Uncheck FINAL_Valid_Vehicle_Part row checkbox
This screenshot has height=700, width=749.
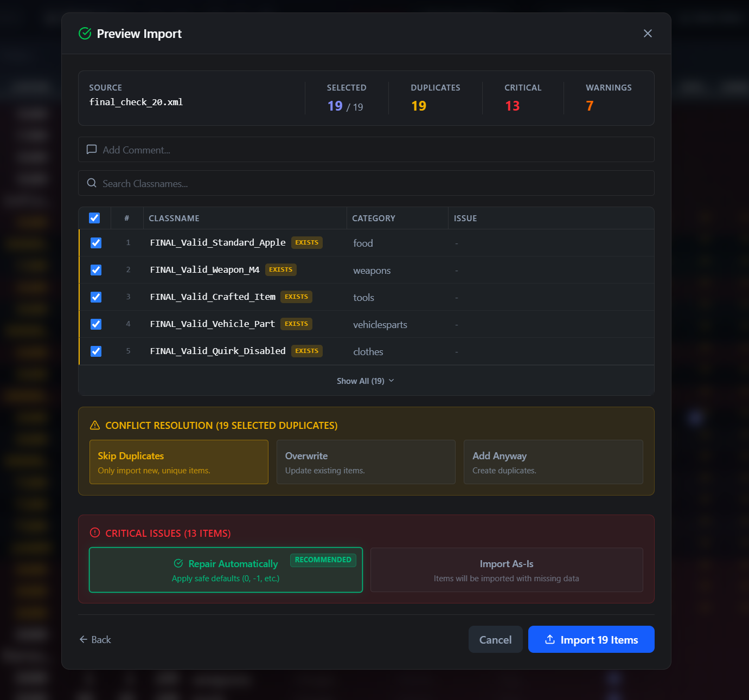click(95, 324)
